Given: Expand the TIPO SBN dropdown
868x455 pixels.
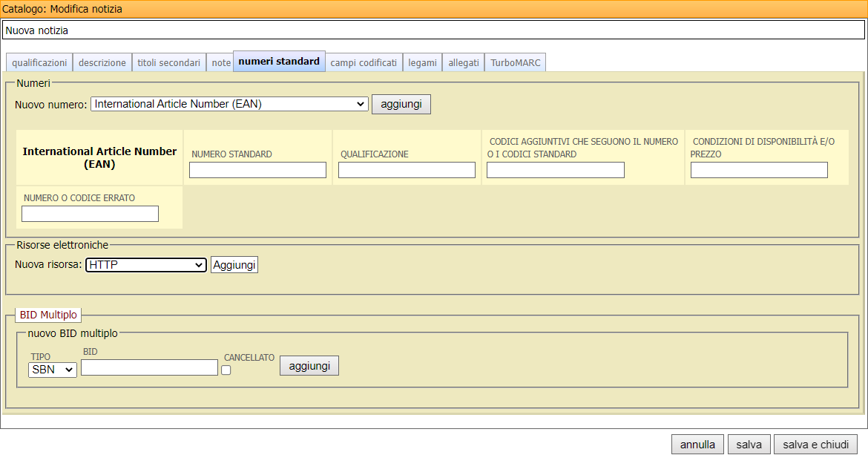Looking at the screenshot, I should coord(52,370).
